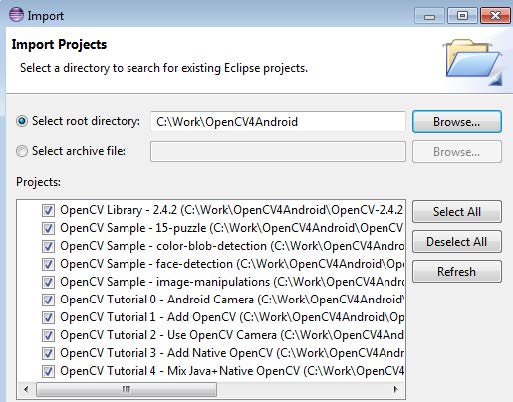The height and width of the screenshot is (402, 513).
Task: Click the Browse button for root directory
Action: tap(457, 122)
